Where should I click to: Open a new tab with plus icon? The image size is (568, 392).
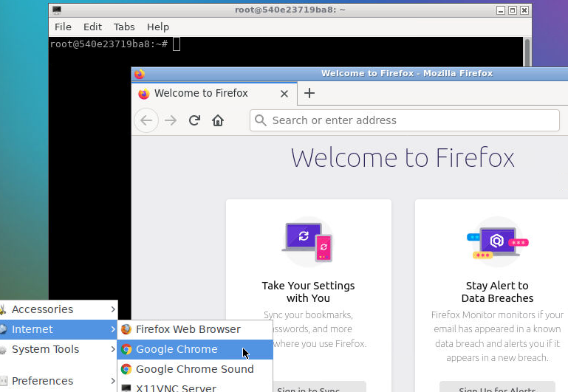pyautogui.click(x=309, y=93)
